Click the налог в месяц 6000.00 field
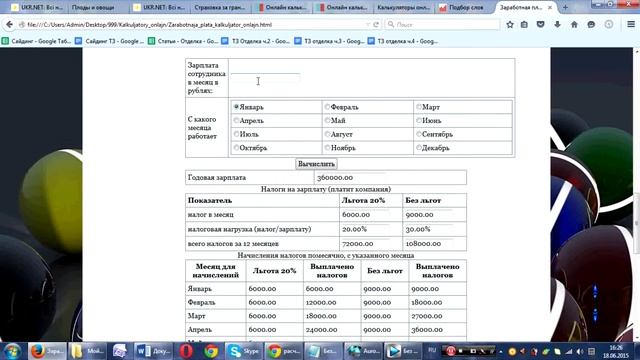640x360 pixels. click(366, 214)
